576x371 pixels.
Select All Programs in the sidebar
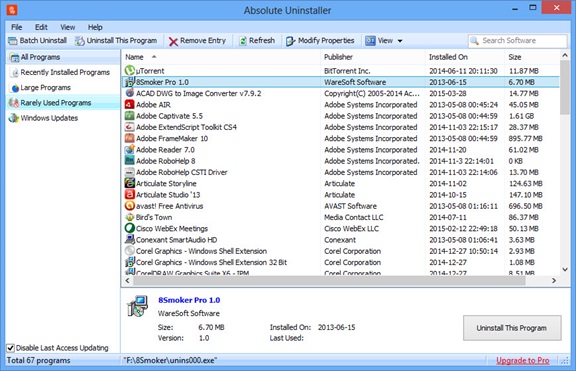click(63, 57)
